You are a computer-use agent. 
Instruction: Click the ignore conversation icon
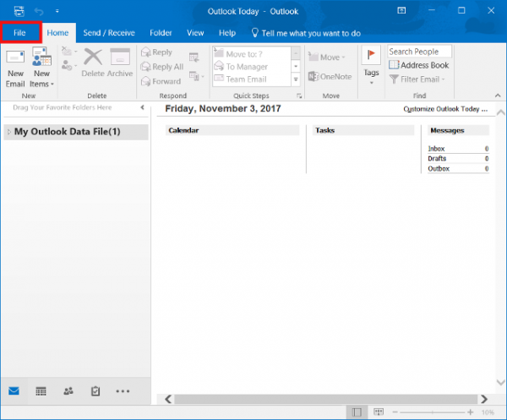point(66,51)
